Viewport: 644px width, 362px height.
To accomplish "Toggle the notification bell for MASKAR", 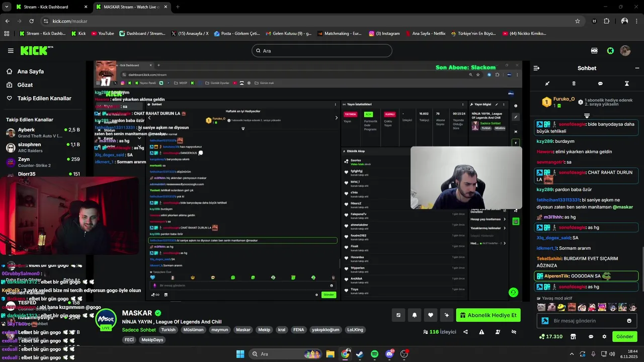I will click(415, 315).
